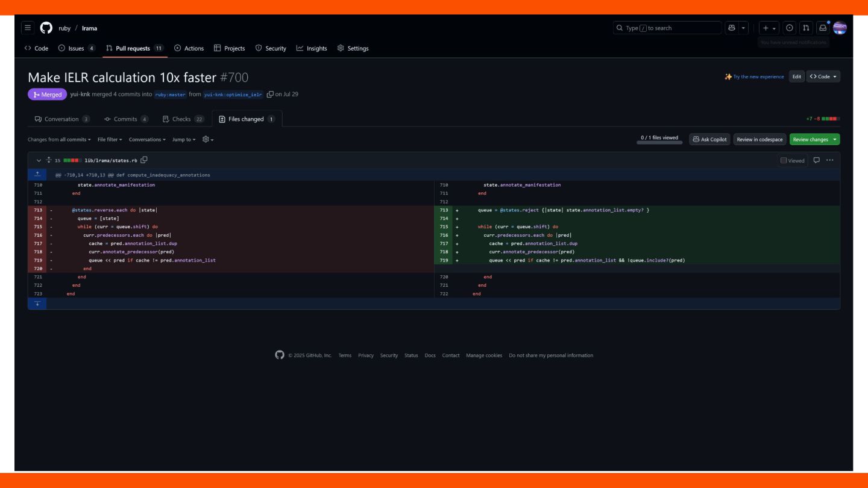Switch to the Issues tab

coord(77,48)
